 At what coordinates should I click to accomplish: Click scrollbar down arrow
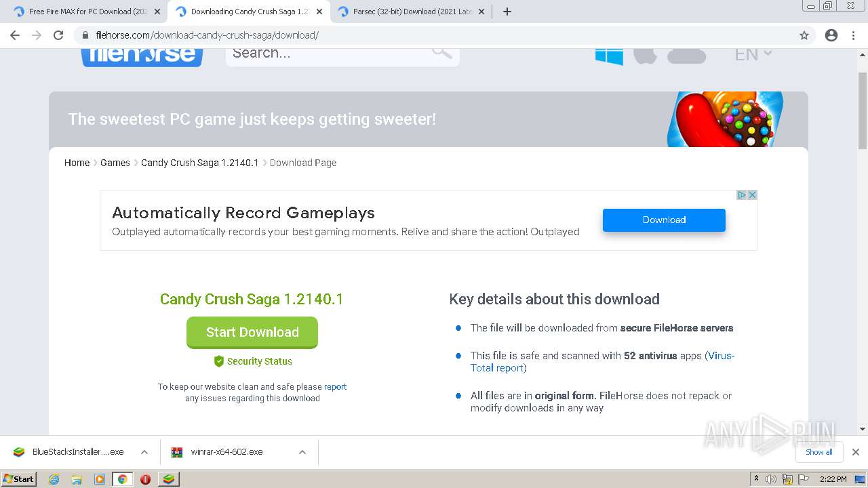pyautogui.click(x=863, y=428)
